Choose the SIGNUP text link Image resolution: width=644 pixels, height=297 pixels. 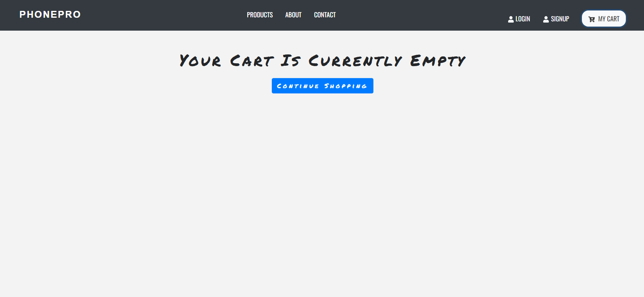[560, 19]
